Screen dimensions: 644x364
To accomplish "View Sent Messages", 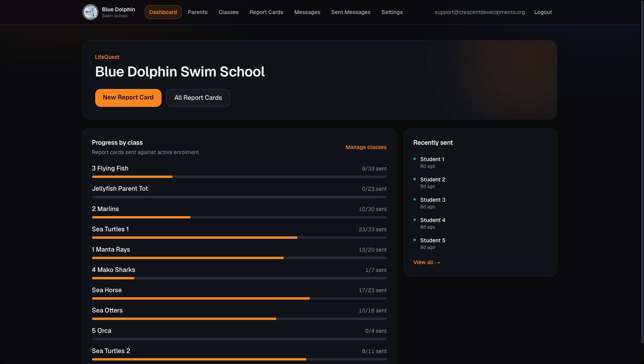I will [351, 12].
